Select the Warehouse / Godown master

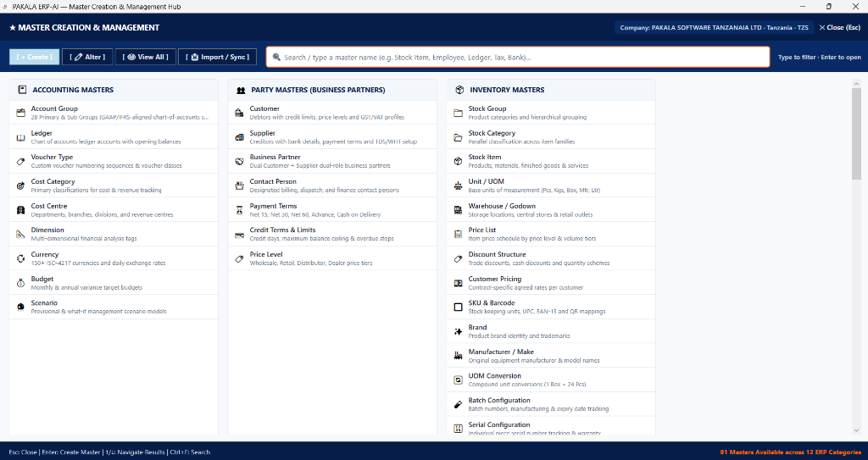(551, 210)
